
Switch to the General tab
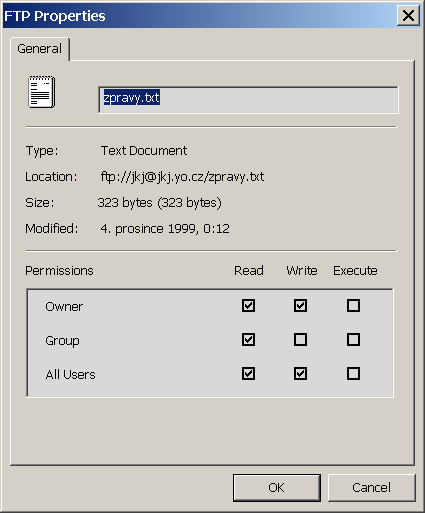[40, 49]
